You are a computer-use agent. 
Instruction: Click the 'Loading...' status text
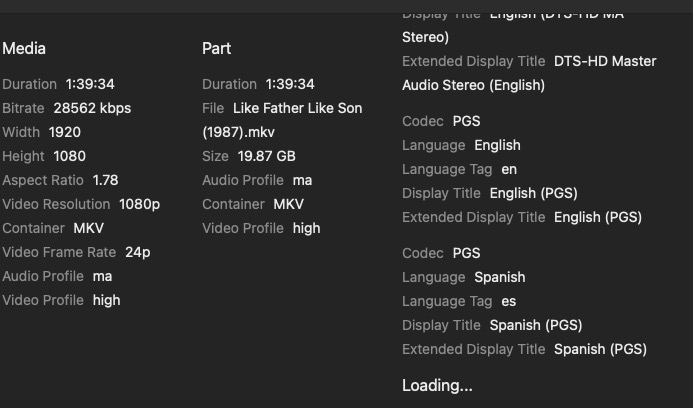click(438, 385)
